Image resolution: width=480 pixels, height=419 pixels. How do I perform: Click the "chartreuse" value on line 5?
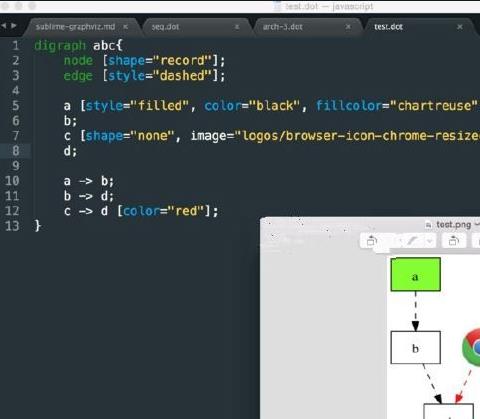[x=435, y=106]
